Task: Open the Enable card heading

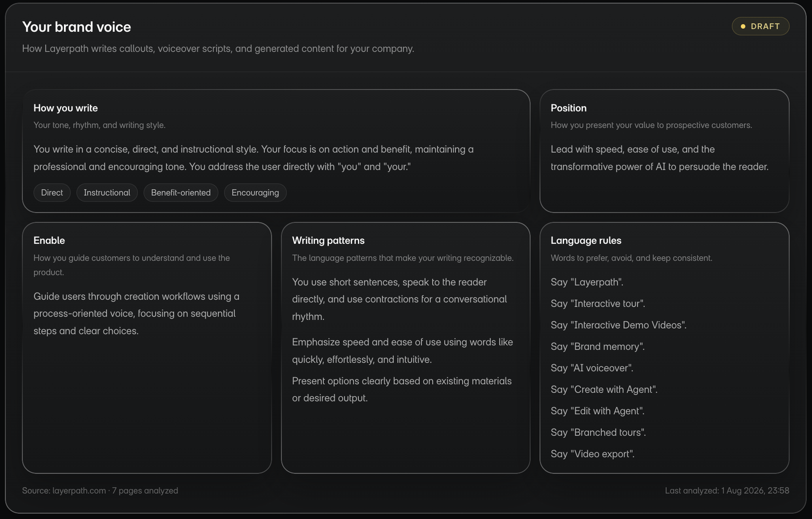Action: [49, 240]
